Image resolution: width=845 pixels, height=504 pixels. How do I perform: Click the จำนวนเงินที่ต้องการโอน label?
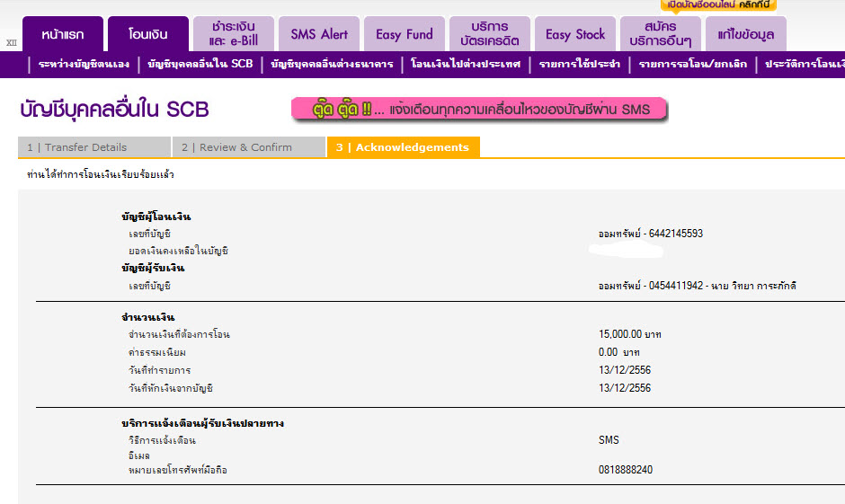(179, 334)
